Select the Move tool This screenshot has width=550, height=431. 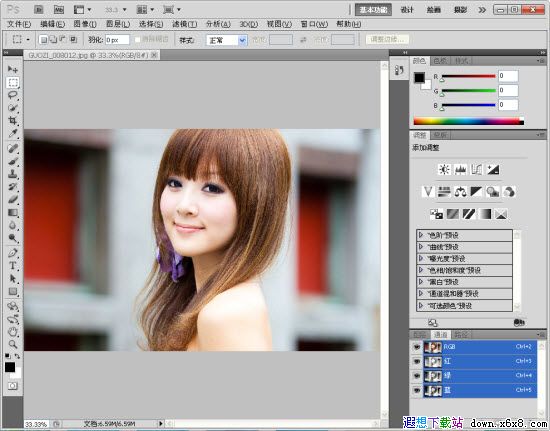tap(13, 69)
